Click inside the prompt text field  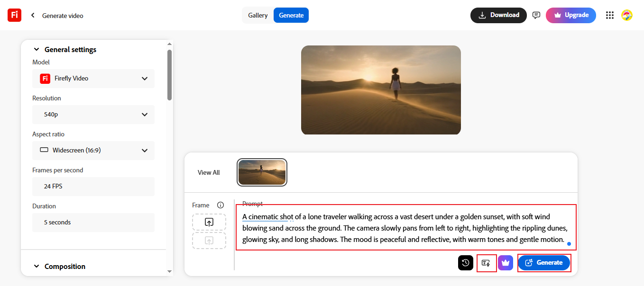(403, 227)
